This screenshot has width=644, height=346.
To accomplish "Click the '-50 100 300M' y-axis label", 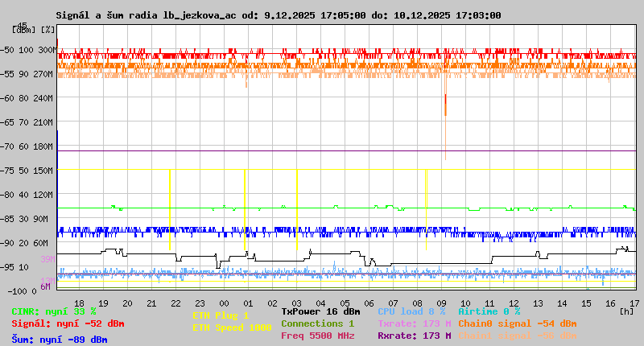I will pos(28,50).
